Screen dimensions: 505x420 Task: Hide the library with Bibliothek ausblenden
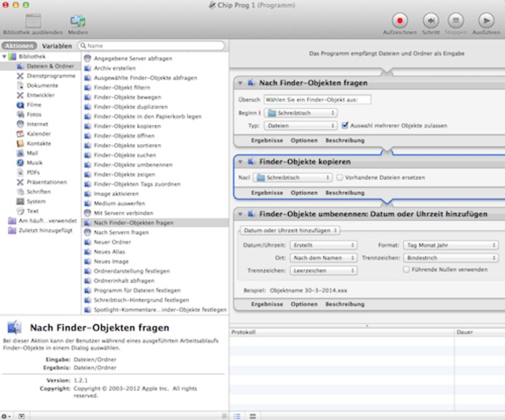point(32,20)
